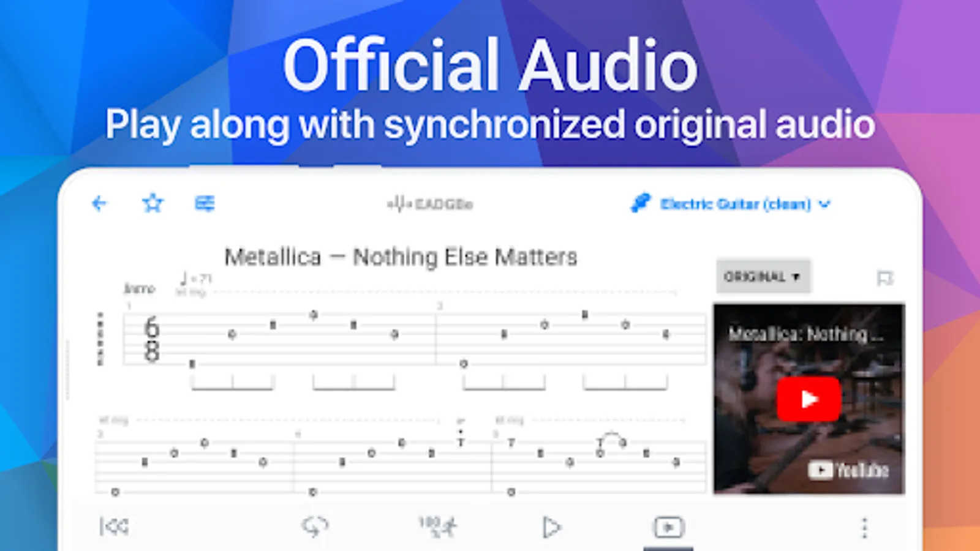
Task: Open the EADGBe tuning indicator
Action: [430, 204]
